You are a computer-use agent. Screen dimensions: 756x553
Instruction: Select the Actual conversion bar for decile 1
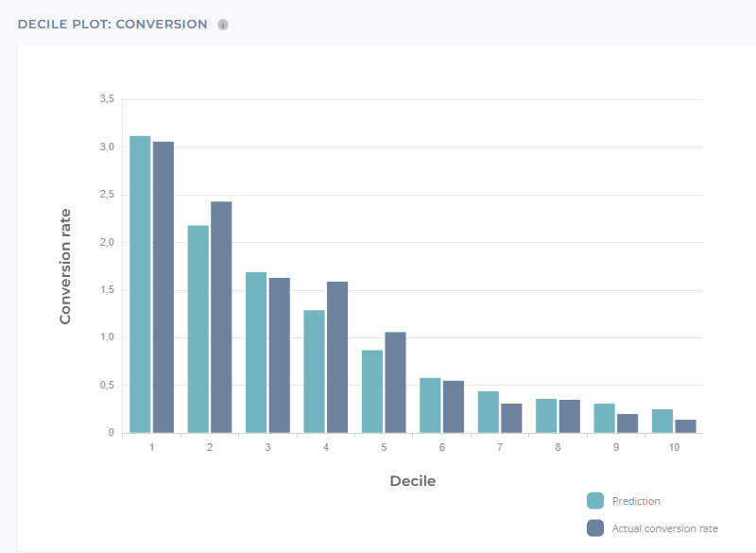point(163,287)
